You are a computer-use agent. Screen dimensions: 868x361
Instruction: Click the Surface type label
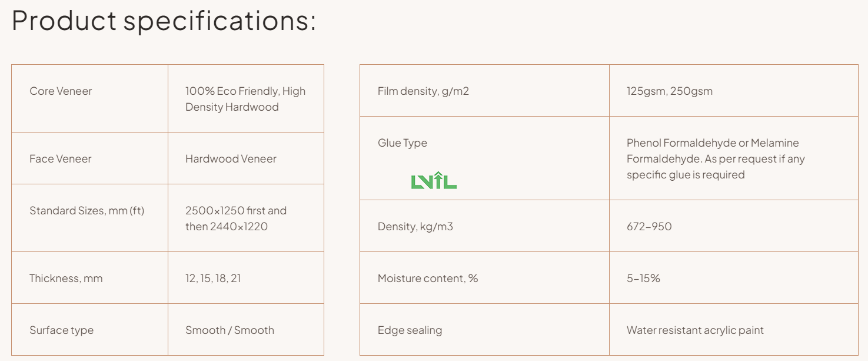click(62, 330)
